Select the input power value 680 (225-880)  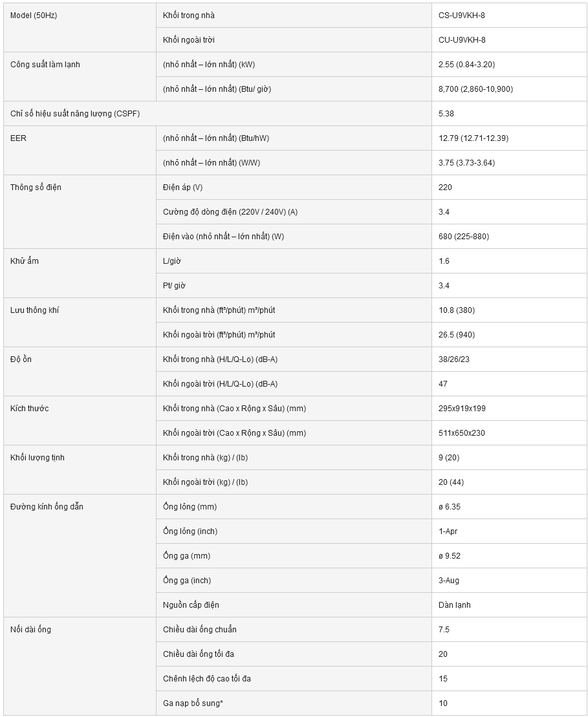click(464, 237)
